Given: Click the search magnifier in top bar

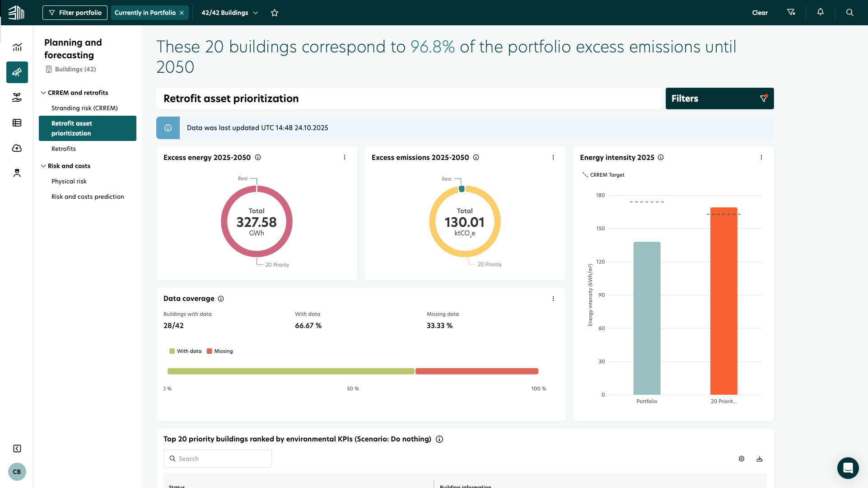Looking at the screenshot, I should pyautogui.click(x=849, y=13).
